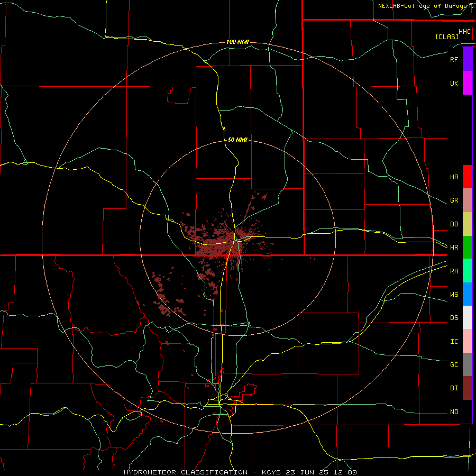Viewport: 476px width, 476px height.
Task: Click the purple RF legend color swatch
Action: pyautogui.click(x=467, y=59)
